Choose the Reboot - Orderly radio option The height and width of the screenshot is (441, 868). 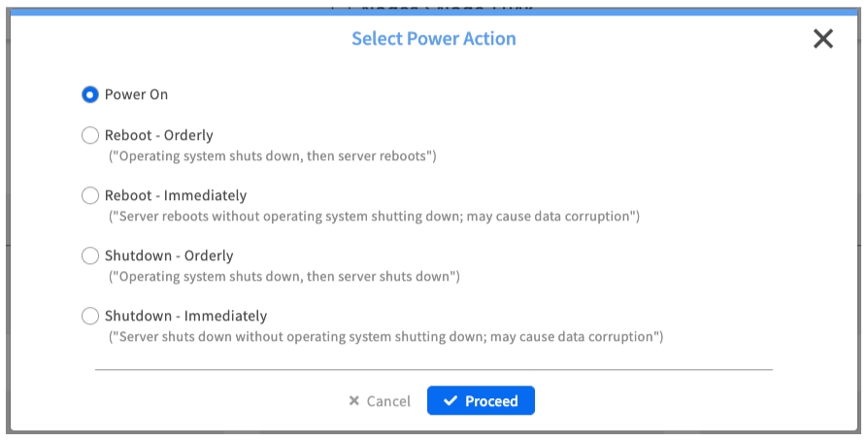(x=90, y=135)
